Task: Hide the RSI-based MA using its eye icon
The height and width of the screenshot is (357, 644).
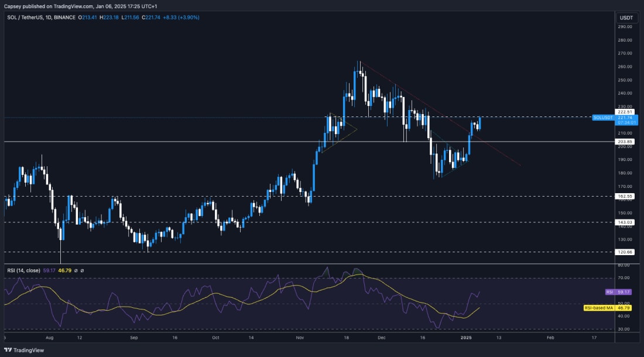Action: (x=83, y=270)
